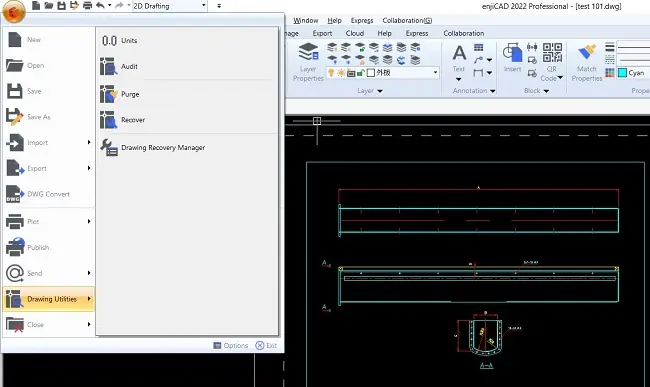650x387 pixels.
Task: Click Open folder icon in quick access toolbar
Action: [x=49, y=5]
